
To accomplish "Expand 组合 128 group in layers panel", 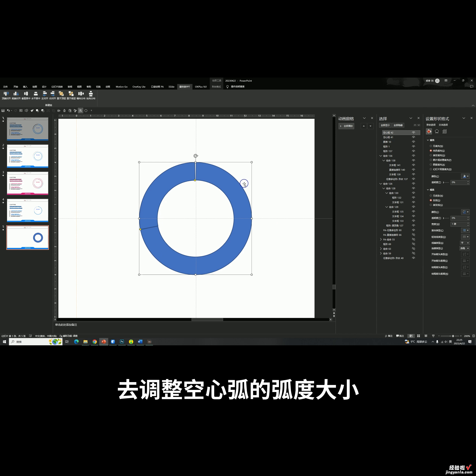I will 383,188.
